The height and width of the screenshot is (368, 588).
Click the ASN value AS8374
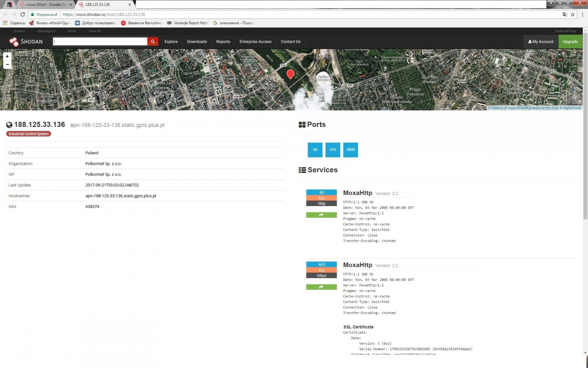tap(92, 206)
